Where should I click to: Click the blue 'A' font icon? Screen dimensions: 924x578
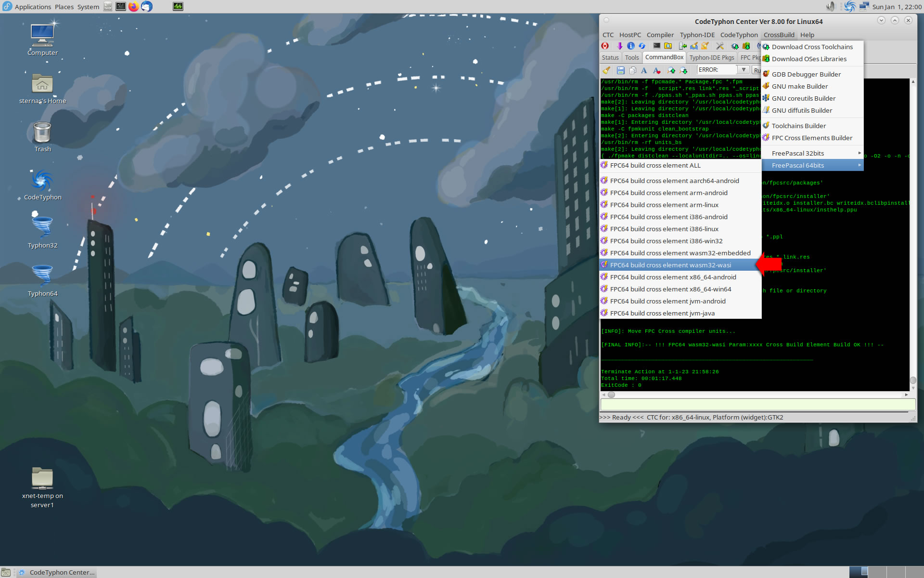tap(644, 70)
